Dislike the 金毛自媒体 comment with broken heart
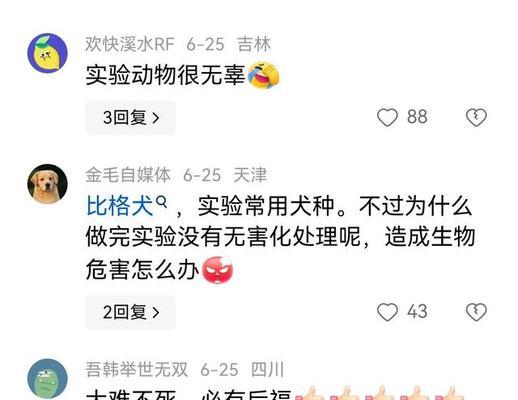Image resolution: width=518 pixels, height=400 pixels. [x=476, y=312]
